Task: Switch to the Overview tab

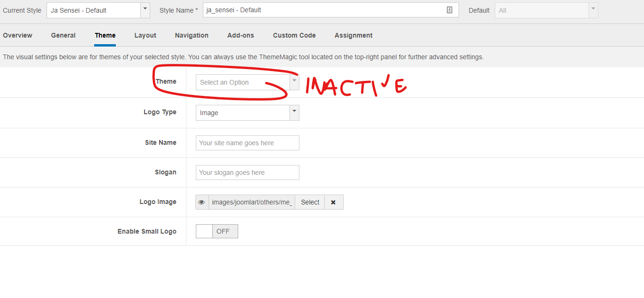Action: 17,35
